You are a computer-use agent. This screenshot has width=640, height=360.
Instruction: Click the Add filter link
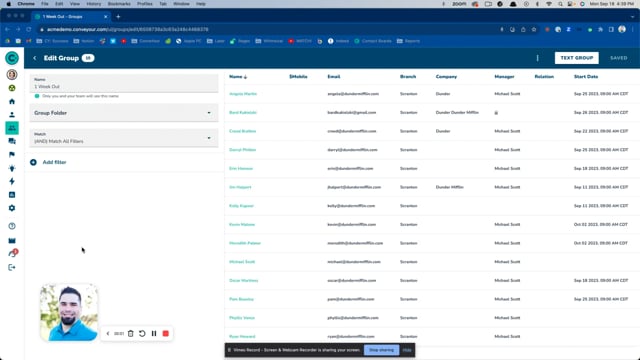click(54, 162)
